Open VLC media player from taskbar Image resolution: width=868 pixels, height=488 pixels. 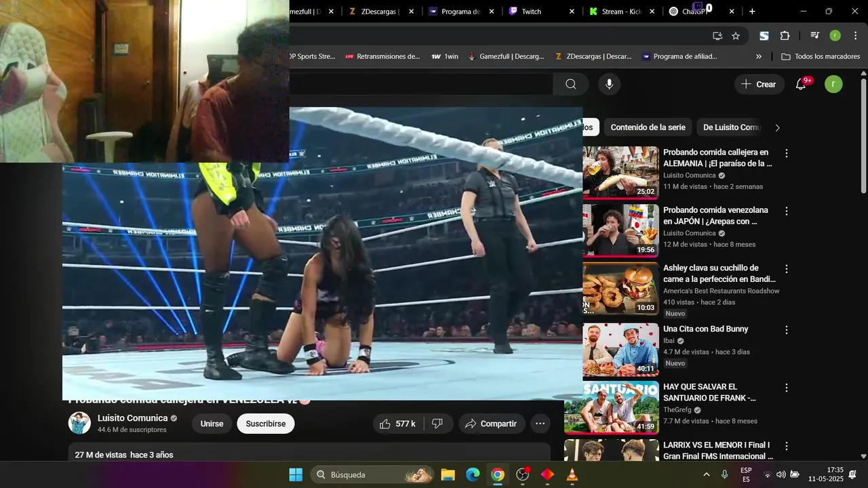(572, 474)
